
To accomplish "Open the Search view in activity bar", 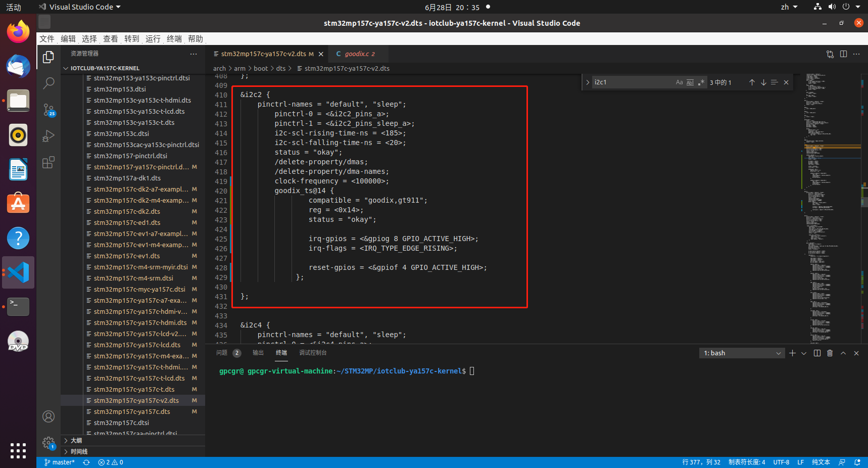I will (49, 83).
